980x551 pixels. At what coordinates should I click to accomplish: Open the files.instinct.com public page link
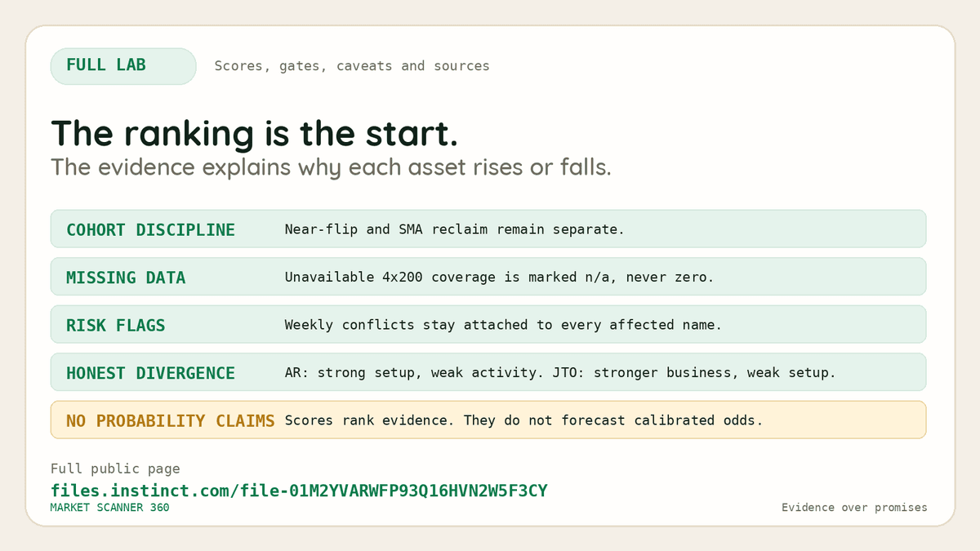[299, 491]
